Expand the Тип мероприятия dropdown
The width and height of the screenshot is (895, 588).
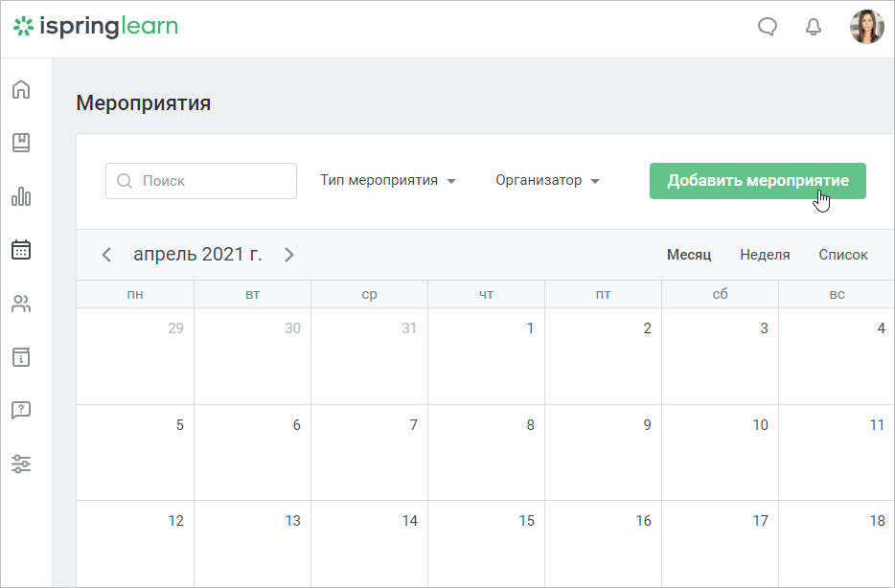pos(388,181)
